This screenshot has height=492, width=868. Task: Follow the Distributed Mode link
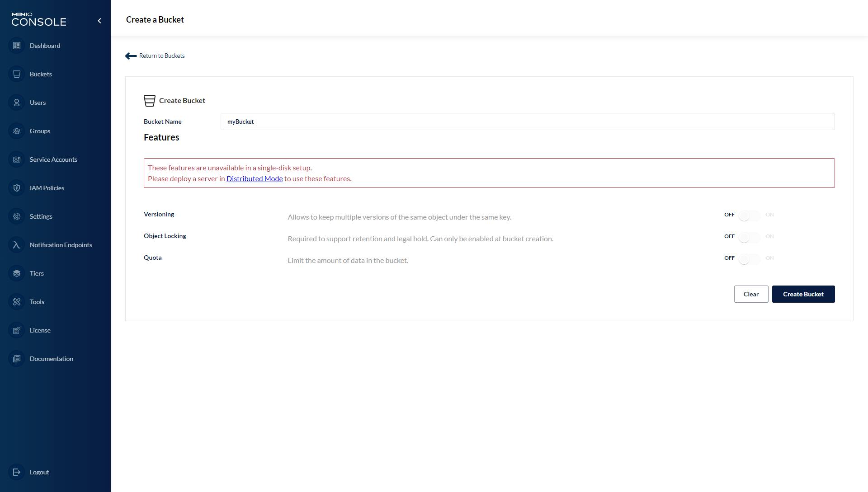(x=255, y=178)
